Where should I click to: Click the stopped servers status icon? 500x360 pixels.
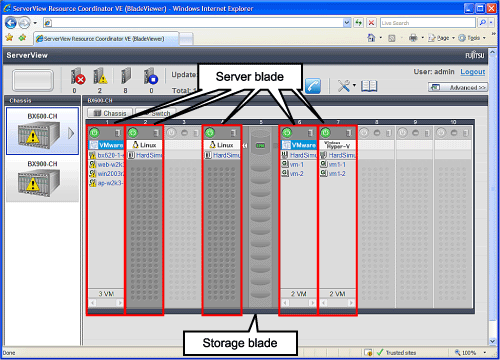[150, 76]
